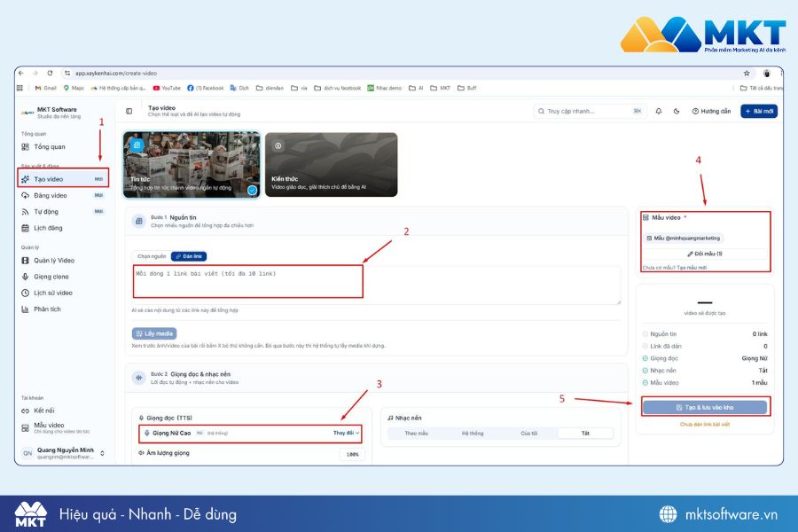Click the Âm lượng giọng 100% field

[x=352, y=454]
